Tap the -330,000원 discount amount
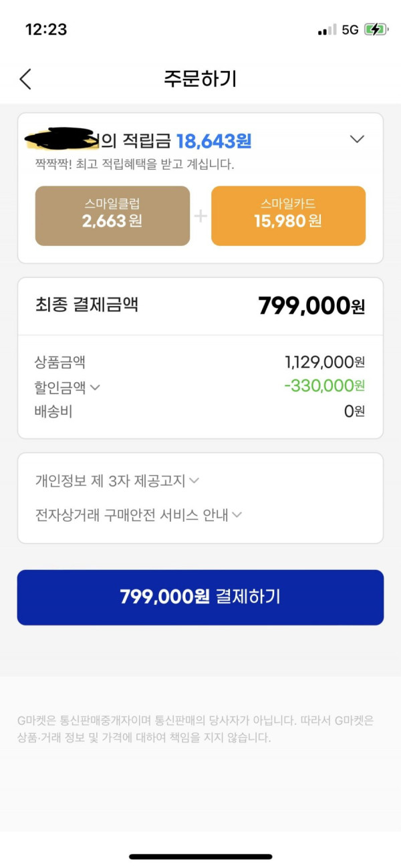401x868 pixels. pos(325,386)
